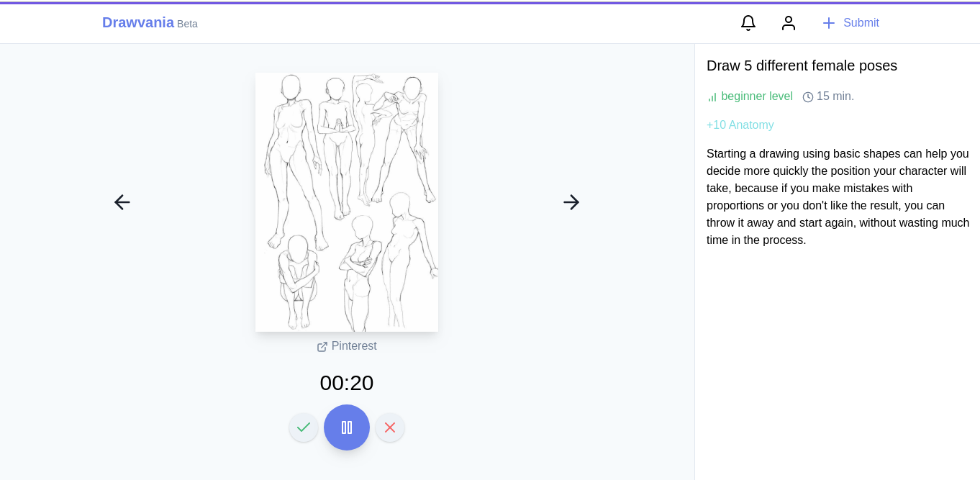
Task: Click the Beta tag beside Drawvania
Action: pos(187,24)
